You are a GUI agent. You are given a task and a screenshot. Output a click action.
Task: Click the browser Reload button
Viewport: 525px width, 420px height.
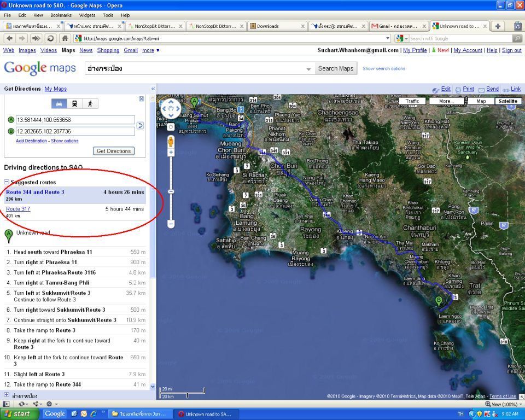click(50, 38)
